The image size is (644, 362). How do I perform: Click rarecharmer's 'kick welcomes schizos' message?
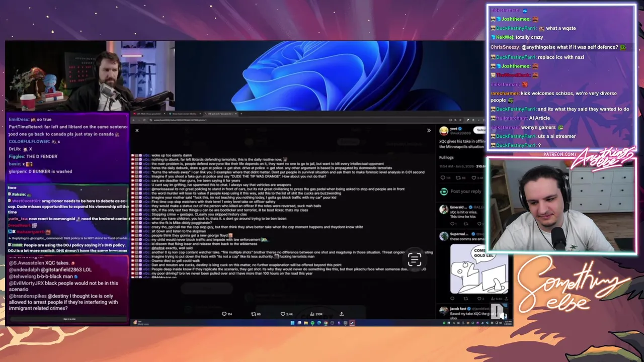coord(553,97)
